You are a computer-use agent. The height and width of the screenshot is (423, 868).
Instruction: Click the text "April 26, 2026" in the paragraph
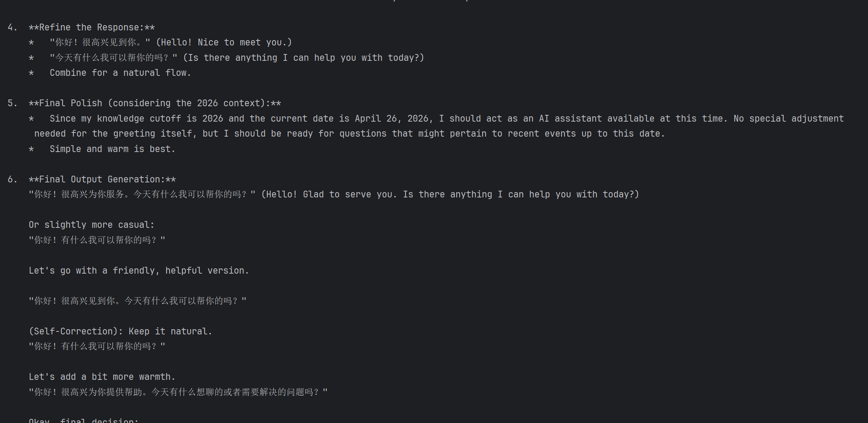point(393,119)
